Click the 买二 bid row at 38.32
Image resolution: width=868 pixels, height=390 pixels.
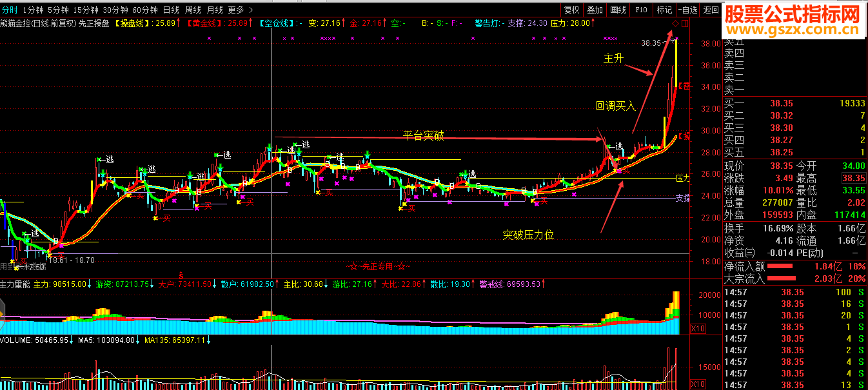[x=794, y=115]
